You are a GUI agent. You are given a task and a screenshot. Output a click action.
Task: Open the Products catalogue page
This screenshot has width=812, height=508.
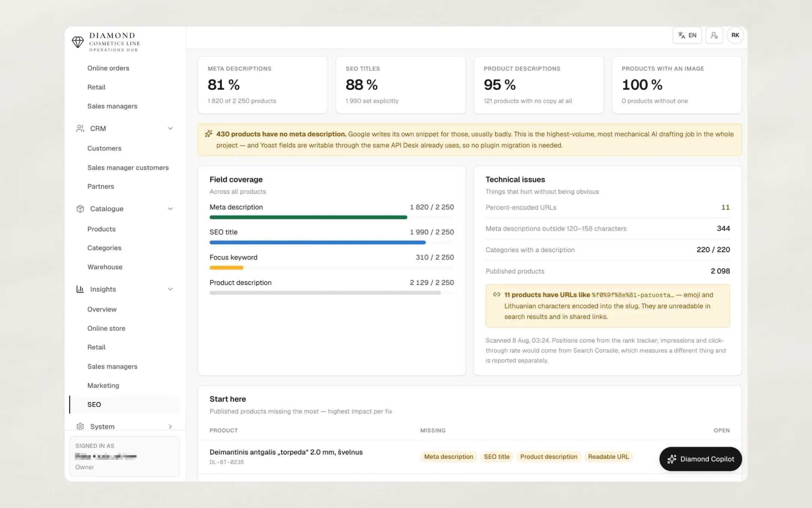pos(101,229)
